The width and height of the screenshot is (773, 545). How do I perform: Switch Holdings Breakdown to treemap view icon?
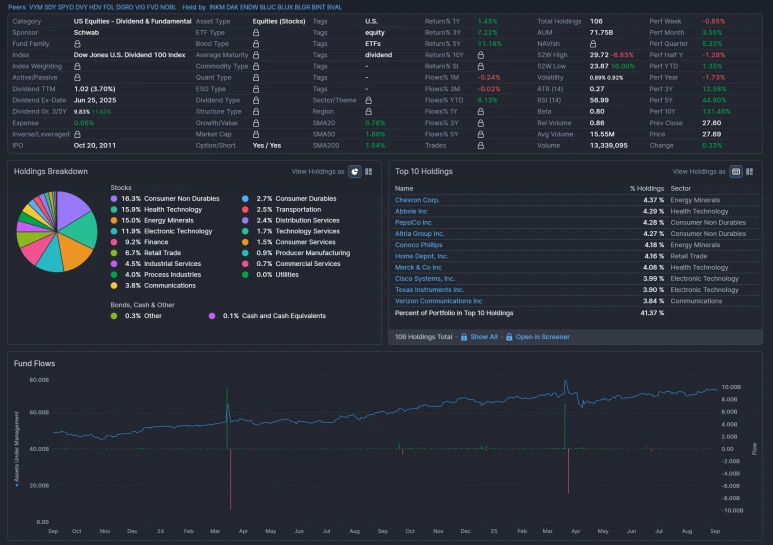coord(369,171)
